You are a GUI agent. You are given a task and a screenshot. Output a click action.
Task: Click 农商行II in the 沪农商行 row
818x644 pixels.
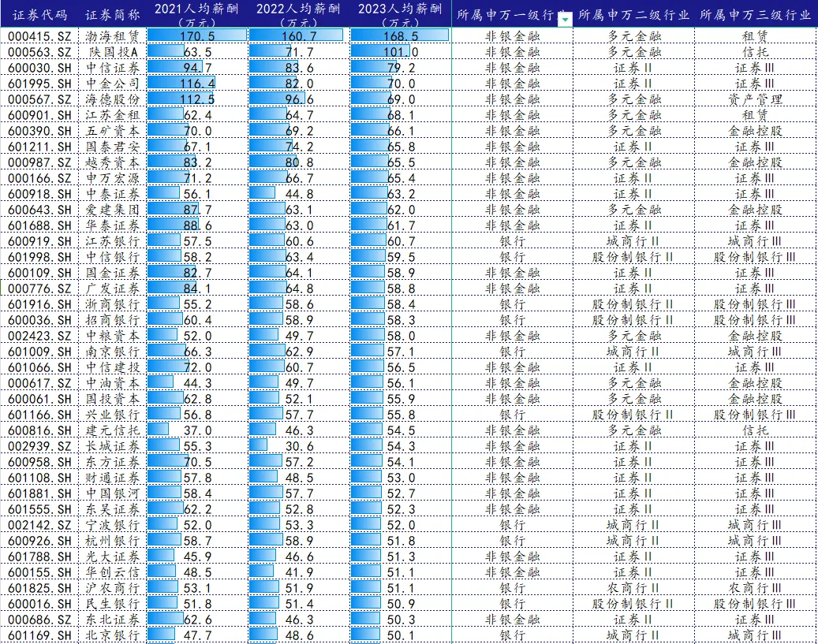point(634,588)
